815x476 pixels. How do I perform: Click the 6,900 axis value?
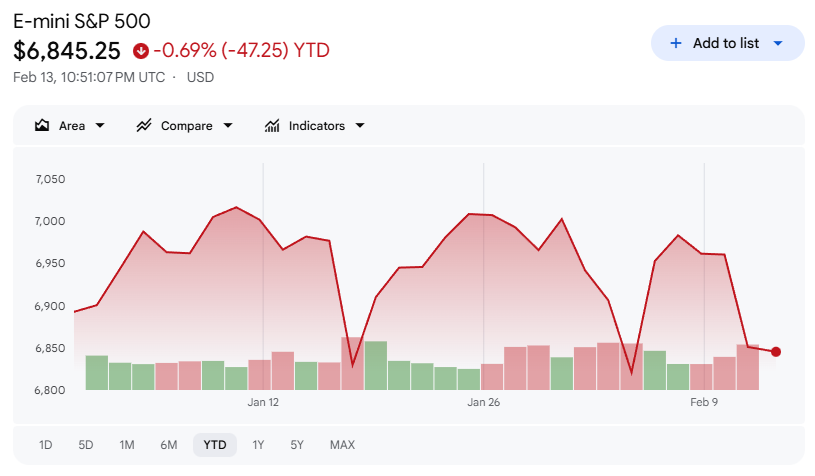50,306
